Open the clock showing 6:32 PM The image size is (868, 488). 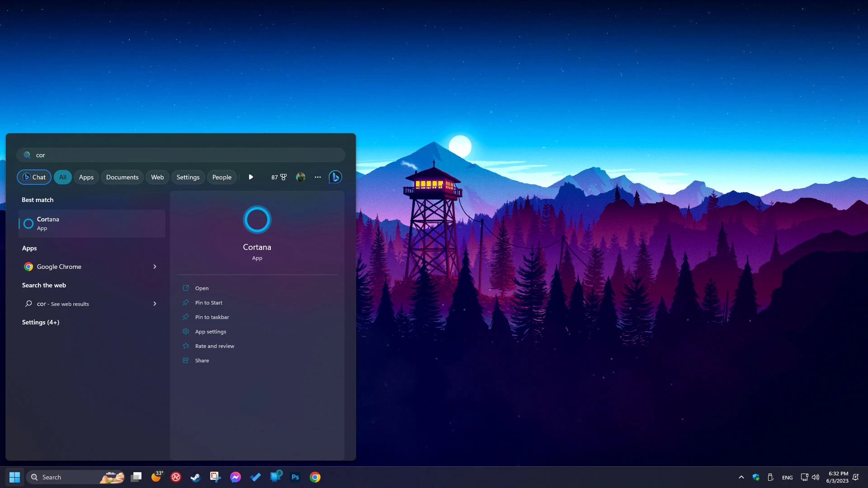pos(837,477)
